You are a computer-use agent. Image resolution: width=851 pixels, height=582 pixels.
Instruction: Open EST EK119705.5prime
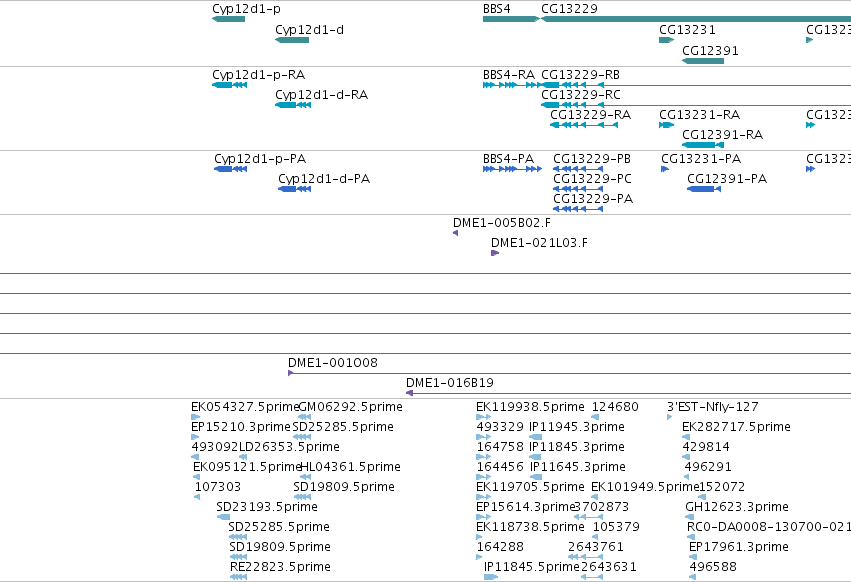[484, 497]
